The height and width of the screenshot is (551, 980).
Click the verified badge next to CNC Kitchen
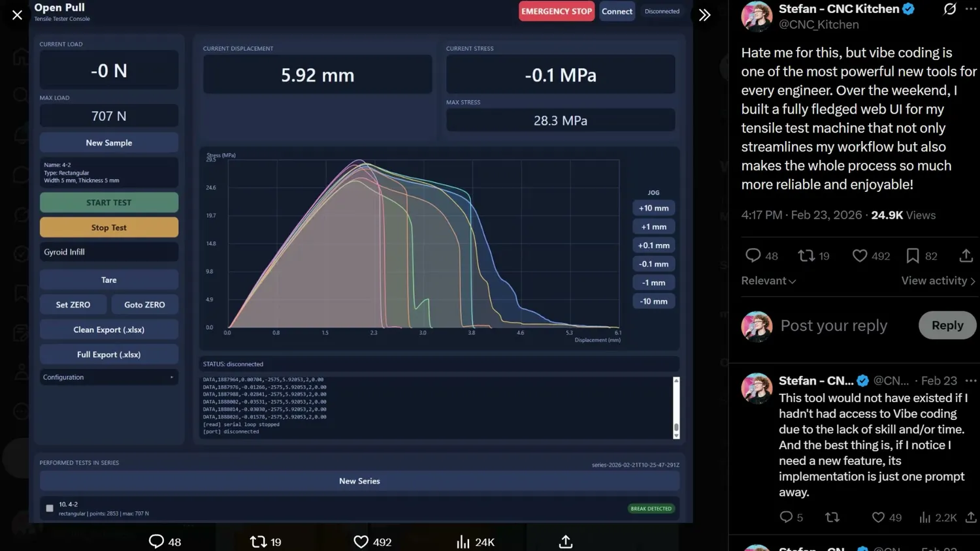pos(908,9)
